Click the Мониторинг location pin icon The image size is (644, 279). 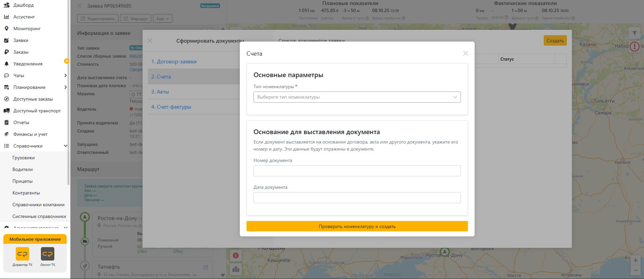(x=6, y=29)
